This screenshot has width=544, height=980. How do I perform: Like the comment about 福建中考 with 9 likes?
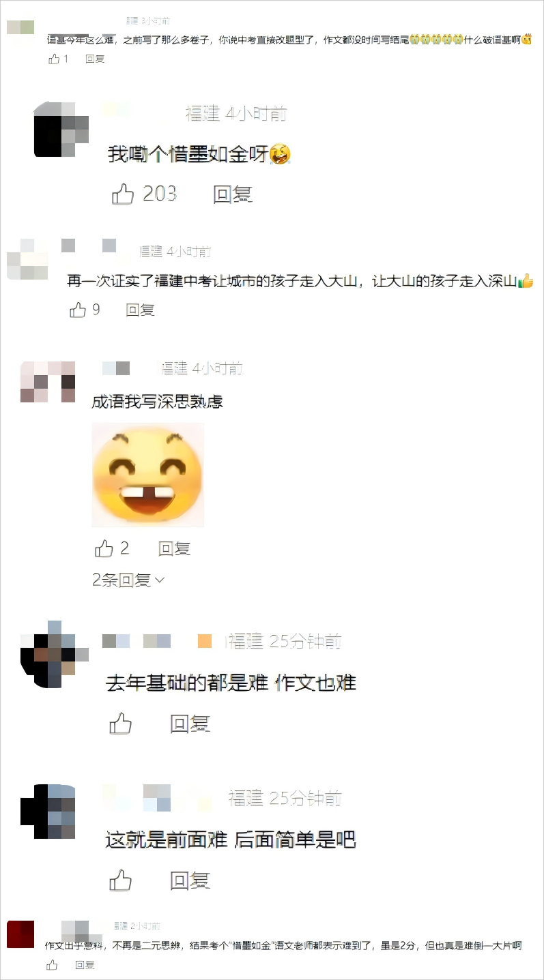[78, 310]
